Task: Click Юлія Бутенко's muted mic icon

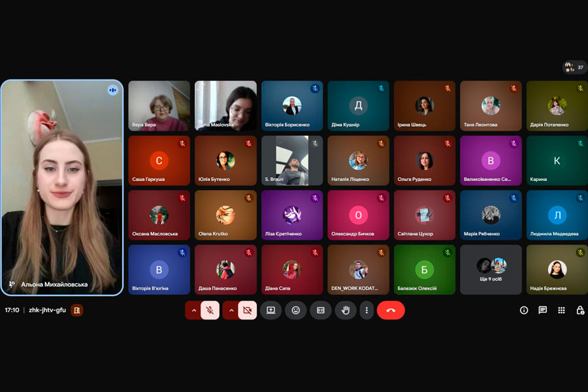Action: click(249, 143)
